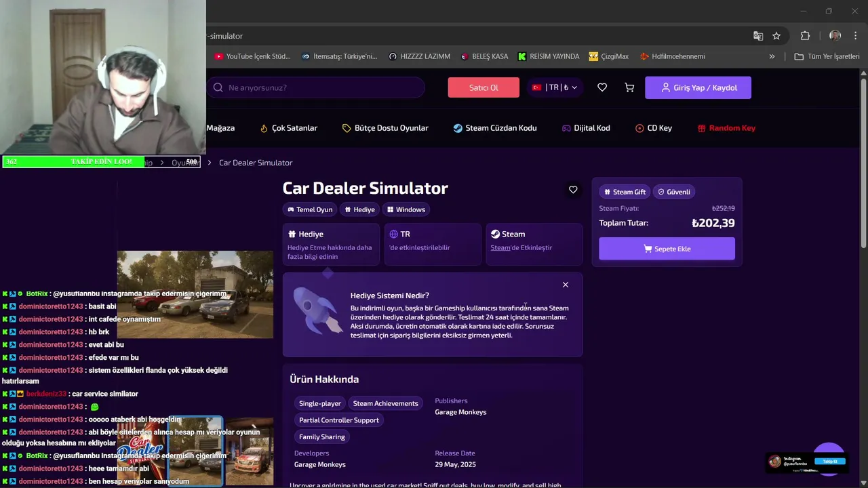Open the shopping cart icon
This screenshot has height=488, width=868.
(629, 87)
